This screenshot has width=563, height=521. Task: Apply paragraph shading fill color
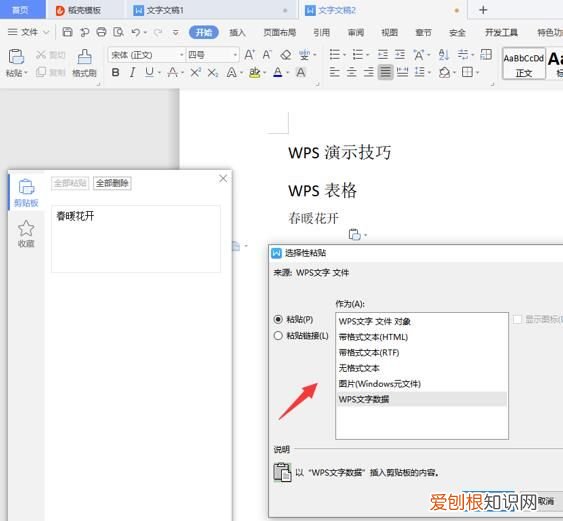[x=444, y=73]
